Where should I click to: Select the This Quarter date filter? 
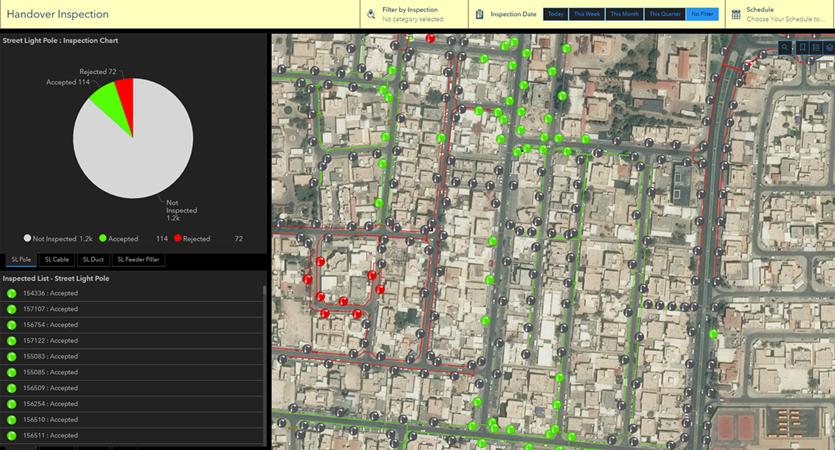663,14
